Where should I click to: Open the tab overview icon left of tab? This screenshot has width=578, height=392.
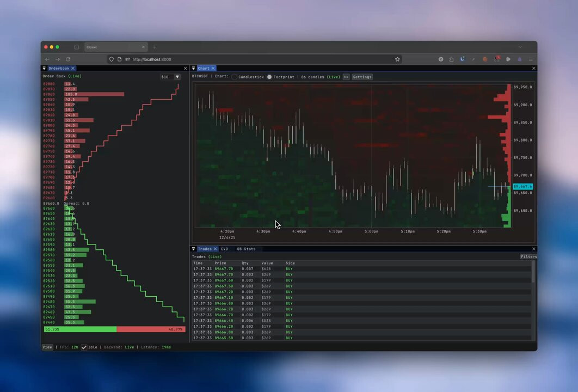[x=77, y=47]
